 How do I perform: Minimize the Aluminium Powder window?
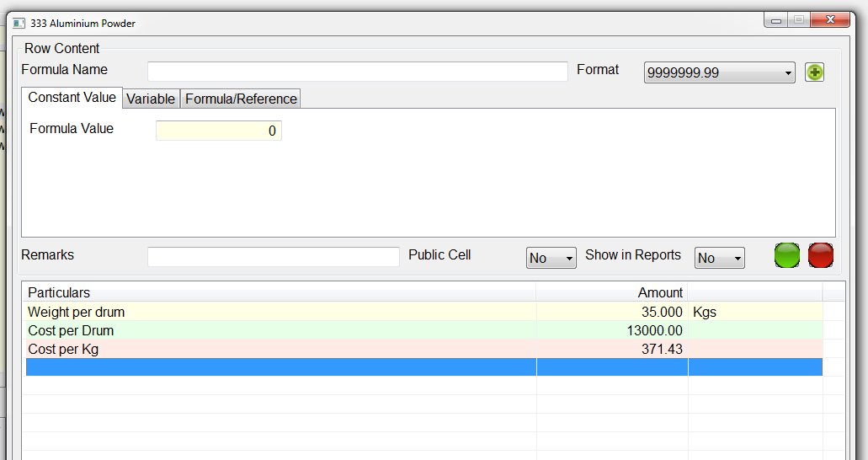[775, 20]
